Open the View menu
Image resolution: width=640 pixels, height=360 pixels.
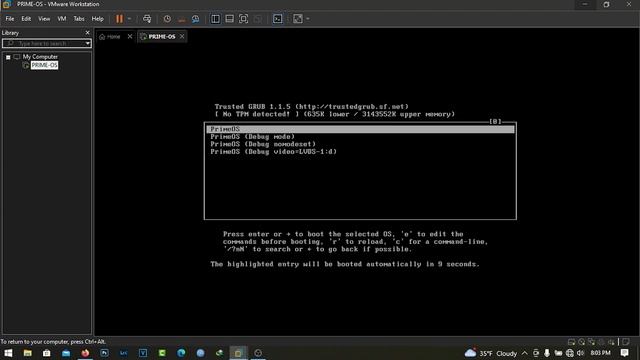pos(44,19)
